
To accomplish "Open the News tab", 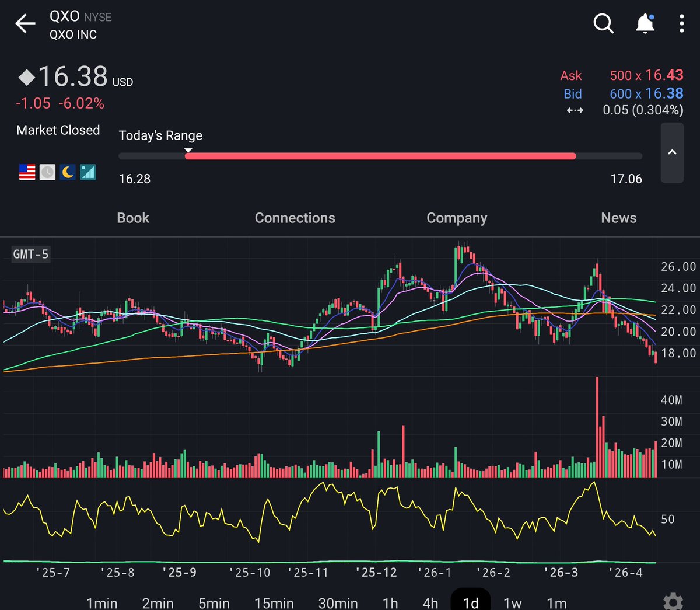I will tap(619, 218).
